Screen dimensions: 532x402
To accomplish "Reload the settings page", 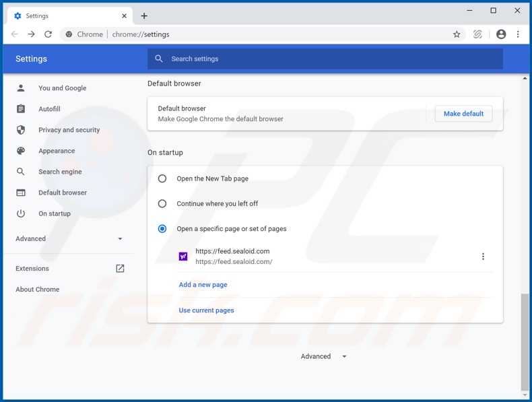I will [48, 34].
